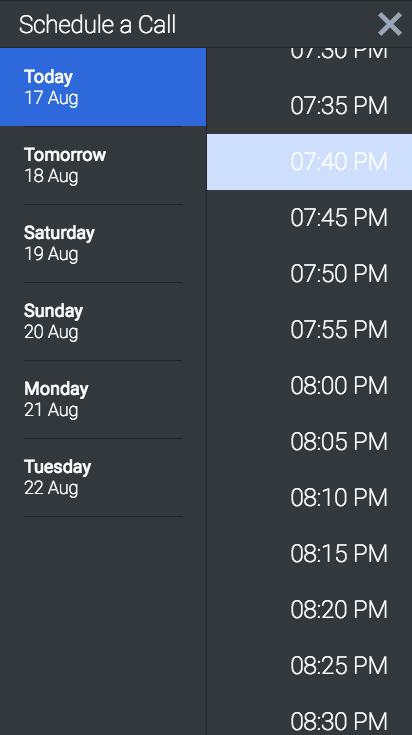This screenshot has height=735, width=412.
Task: Select 08:05 PM call time
Action: [x=309, y=442]
